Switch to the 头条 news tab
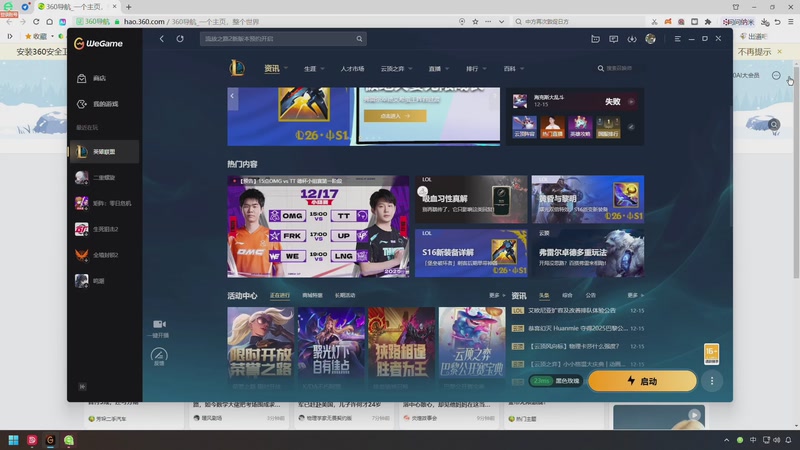The height and width of the screenshot is (450, 800). pos(544,295)
